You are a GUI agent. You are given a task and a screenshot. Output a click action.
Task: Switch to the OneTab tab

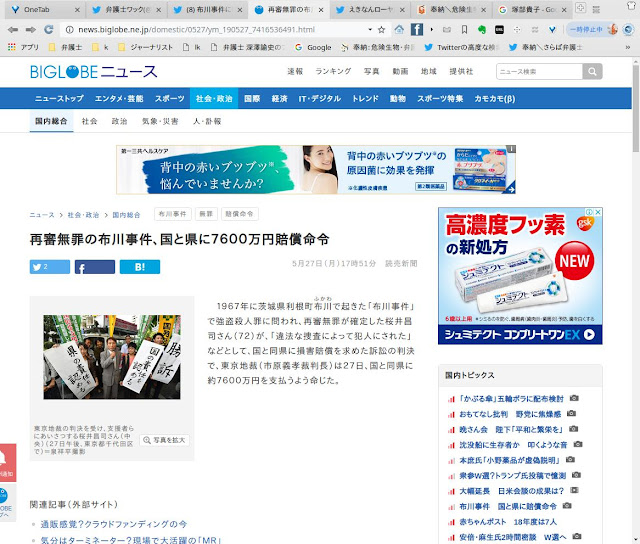(45, 10)
